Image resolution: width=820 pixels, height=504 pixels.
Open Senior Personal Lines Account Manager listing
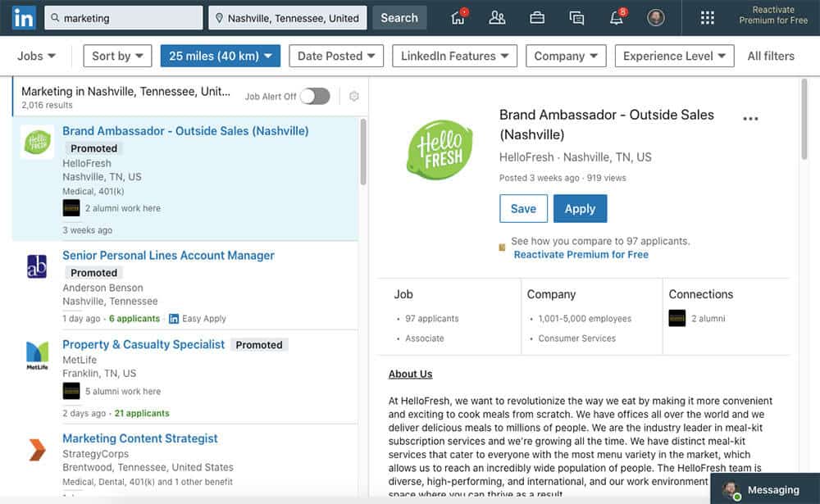point(168,256)
